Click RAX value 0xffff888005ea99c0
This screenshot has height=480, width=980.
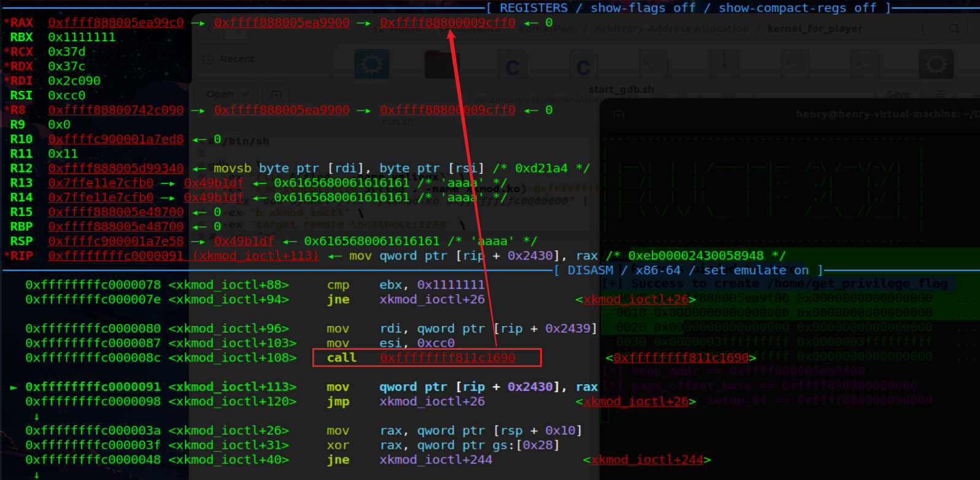click(x=116, y=23)
